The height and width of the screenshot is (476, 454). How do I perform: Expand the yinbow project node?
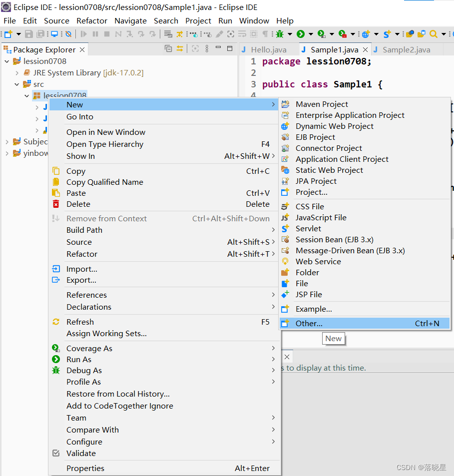click(6, 153)
